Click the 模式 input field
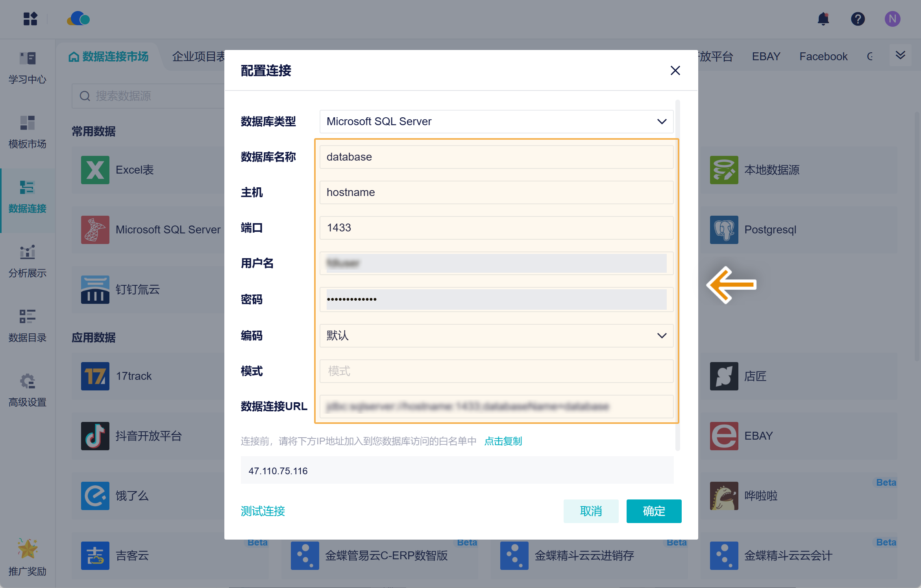Screen dimensions: 921x588 pyautogui.click(x=496, y=371)
